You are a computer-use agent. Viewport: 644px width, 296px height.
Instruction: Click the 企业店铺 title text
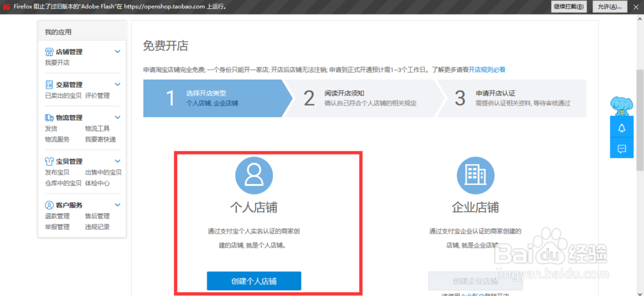476,207
